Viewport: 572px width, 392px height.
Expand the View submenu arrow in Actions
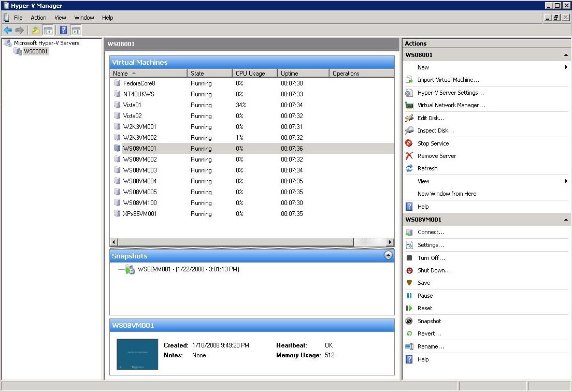566,181
